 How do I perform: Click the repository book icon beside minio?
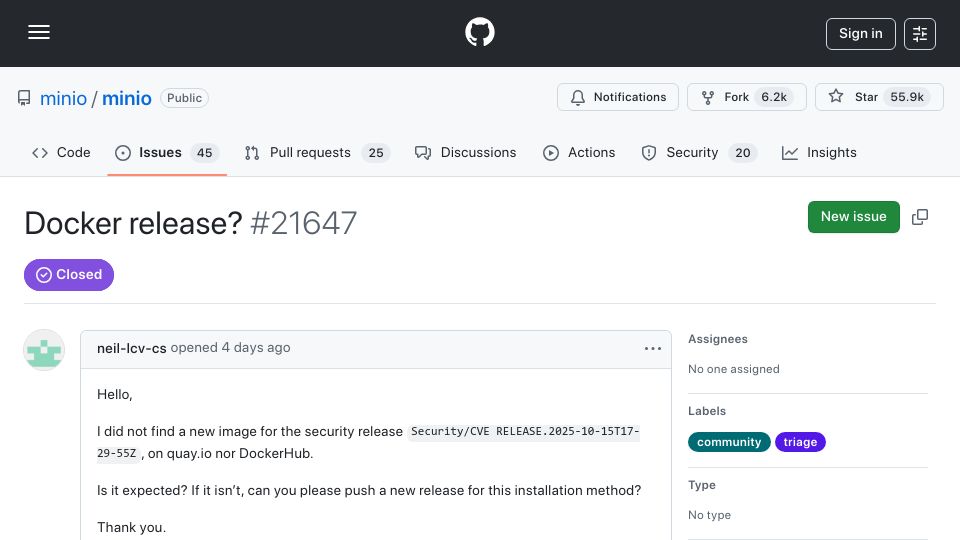pyautogui.click(x=24, y=98)
